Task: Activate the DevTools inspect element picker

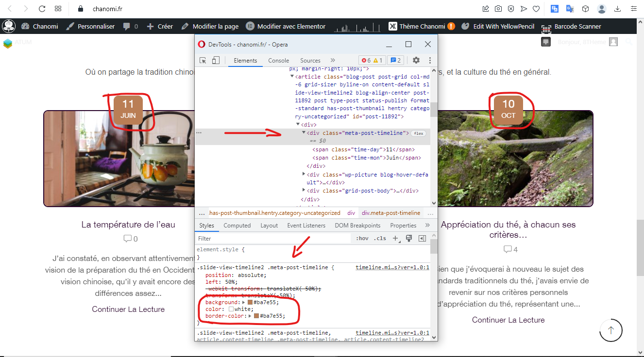Action: (203, 60)
